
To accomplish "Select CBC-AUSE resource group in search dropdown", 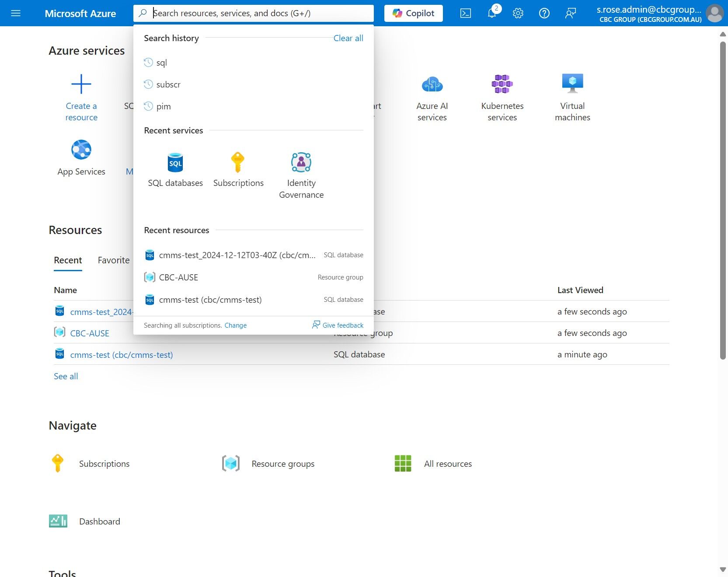I will (254, 277).
